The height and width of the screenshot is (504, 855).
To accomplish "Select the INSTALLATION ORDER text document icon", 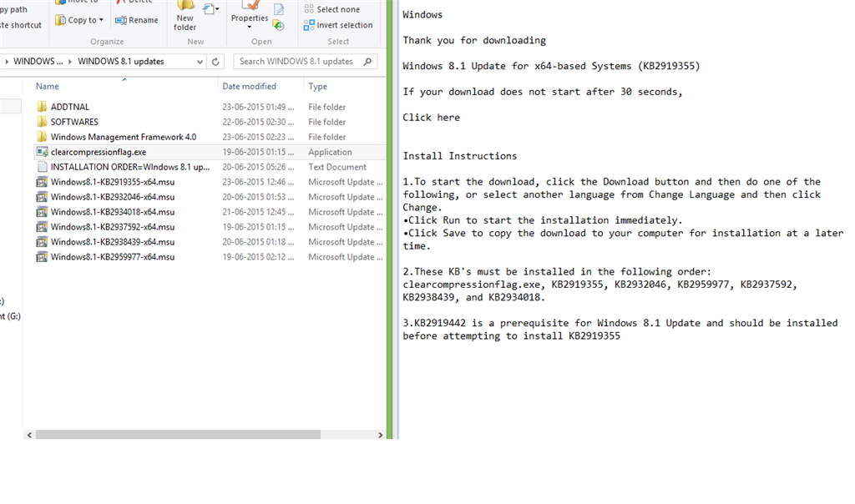I will (42, 167).
